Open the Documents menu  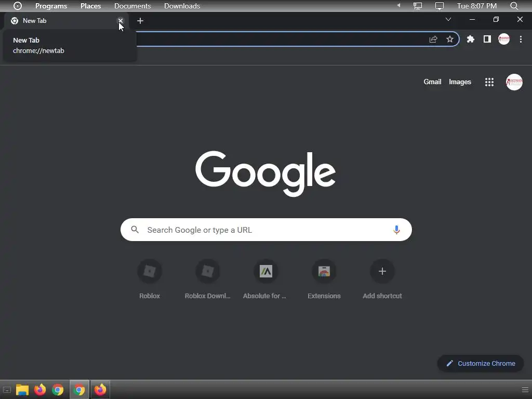pos(132,6)
